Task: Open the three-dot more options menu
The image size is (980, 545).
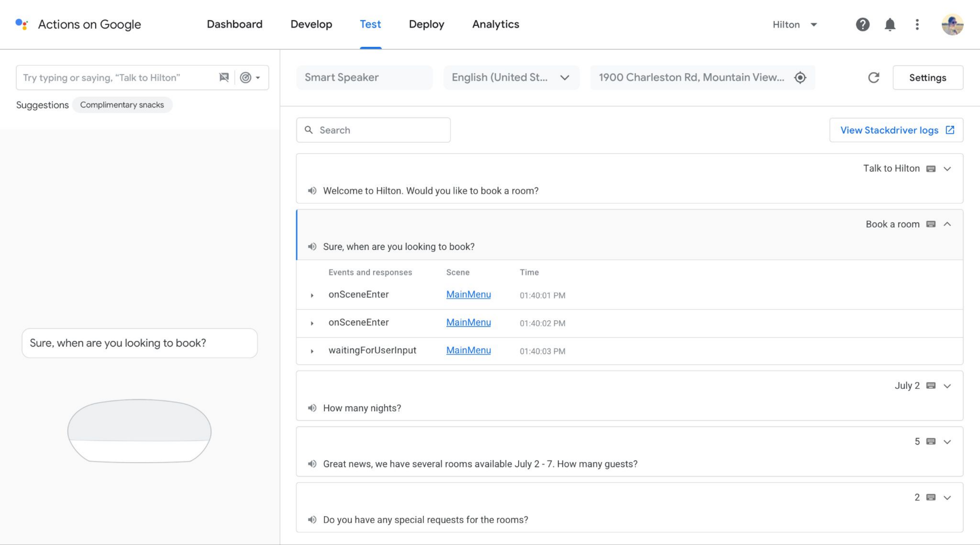Action: (917, 24)
